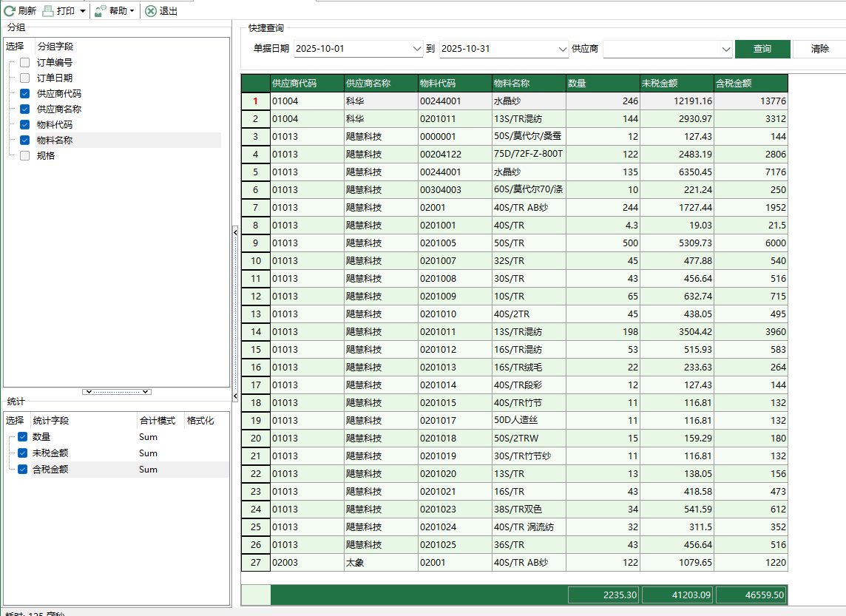The image size is (846, 616).
Task: Click the 帮助 help icon
Action: coord(101,11)
